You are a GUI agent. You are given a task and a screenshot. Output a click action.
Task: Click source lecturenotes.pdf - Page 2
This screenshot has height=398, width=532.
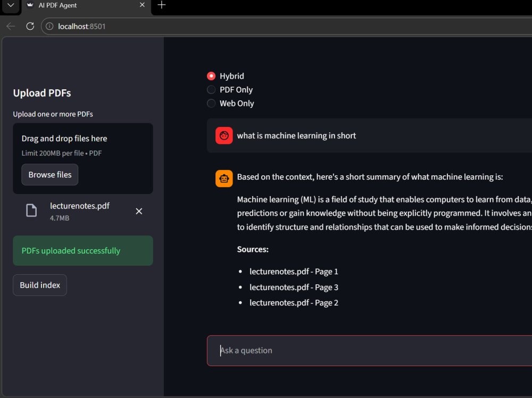tap(294, 303)
